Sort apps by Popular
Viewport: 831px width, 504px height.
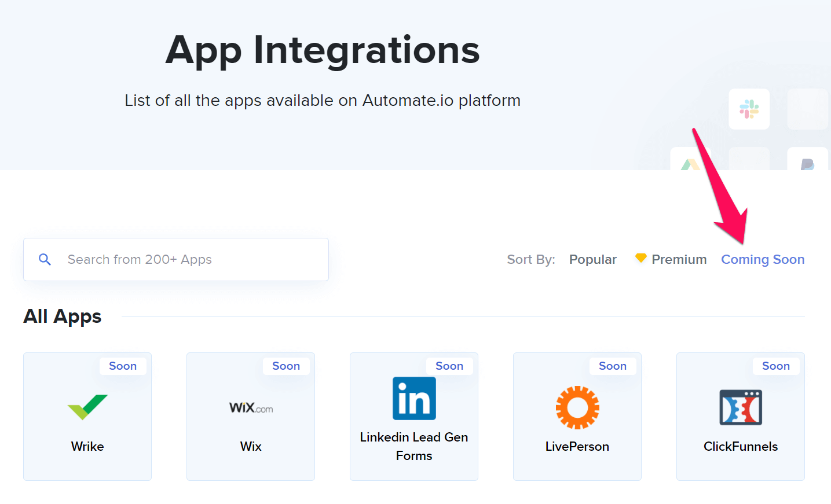tap(593, 259)
